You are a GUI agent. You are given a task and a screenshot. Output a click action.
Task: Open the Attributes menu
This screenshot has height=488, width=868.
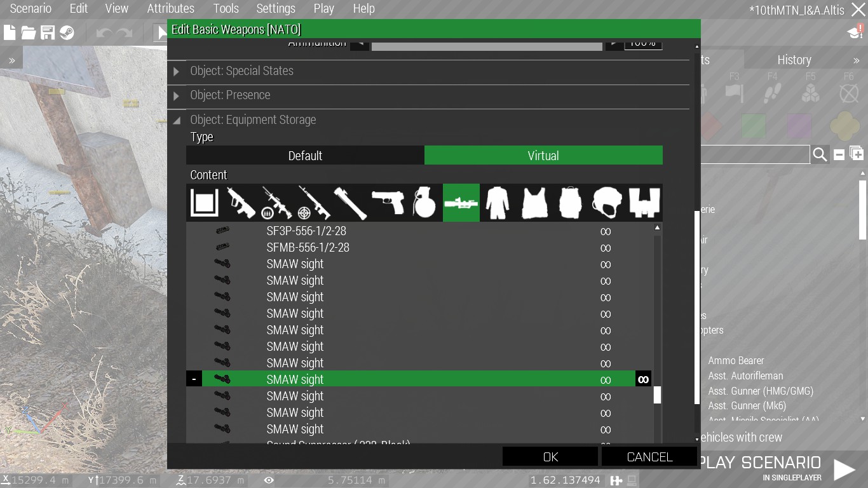tap(171, 9)
